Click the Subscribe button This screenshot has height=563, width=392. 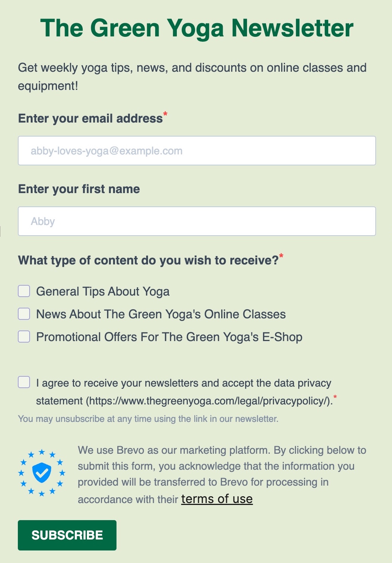[x=67, y=535]
